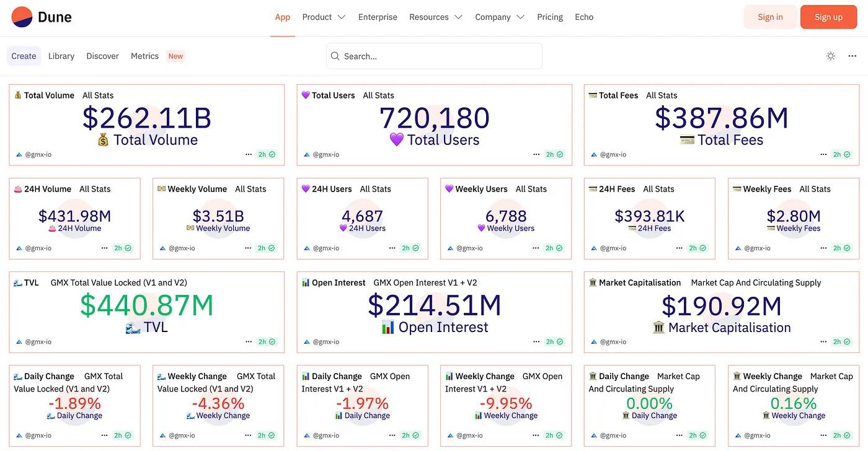Open @gmx-io author link on 24H Volume card
This screenshot has height=451, width=868.
coord(38,248)
